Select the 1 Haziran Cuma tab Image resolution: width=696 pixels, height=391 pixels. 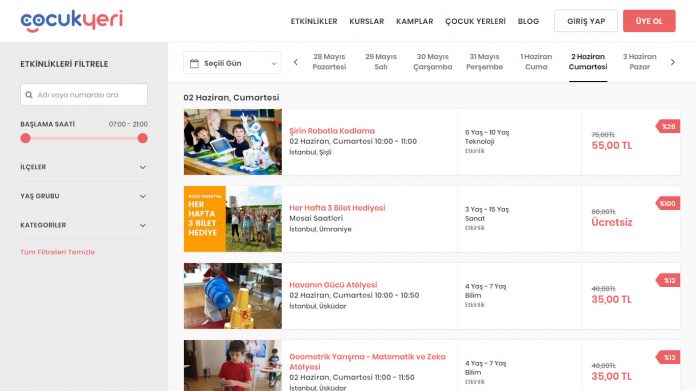536,62
